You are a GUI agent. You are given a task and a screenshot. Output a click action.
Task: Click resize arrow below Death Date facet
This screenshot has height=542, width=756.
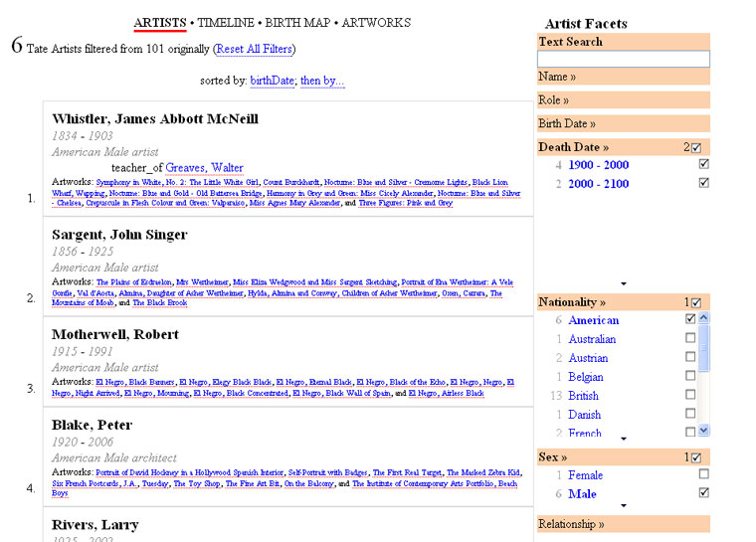tap(624, 285)
